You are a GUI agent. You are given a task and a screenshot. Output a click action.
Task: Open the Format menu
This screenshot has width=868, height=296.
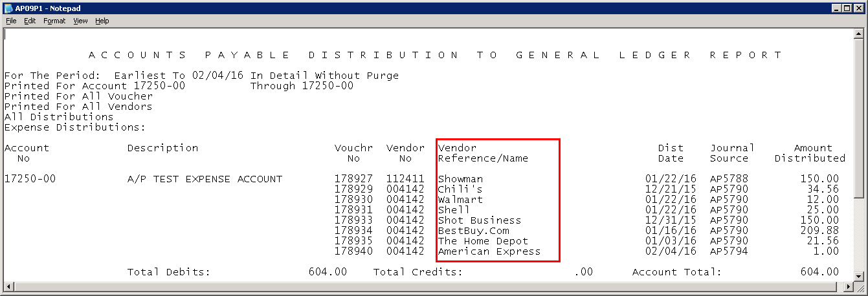click(54, 21)
